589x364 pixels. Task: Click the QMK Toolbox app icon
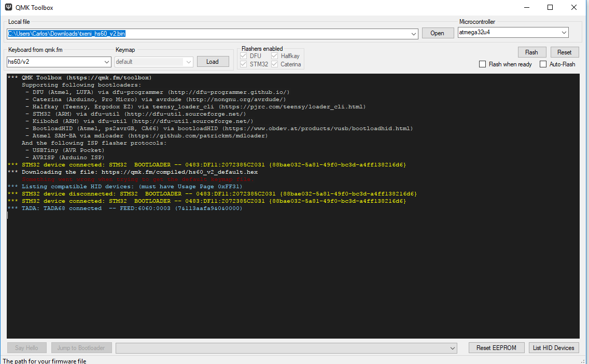8,7
